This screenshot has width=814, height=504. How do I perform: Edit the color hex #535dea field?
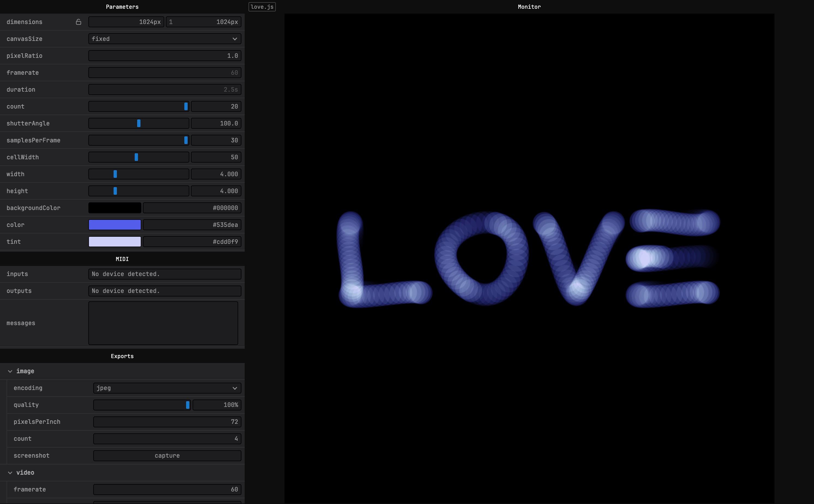(192, 225)
